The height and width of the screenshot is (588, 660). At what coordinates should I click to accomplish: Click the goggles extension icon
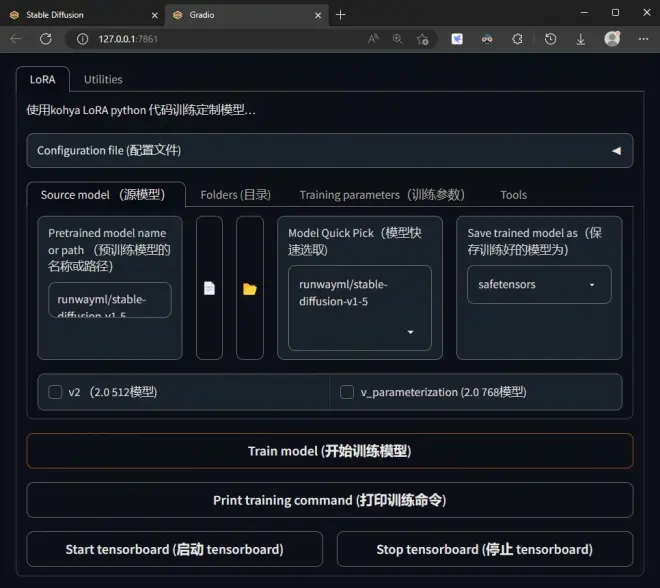[487, 39]
